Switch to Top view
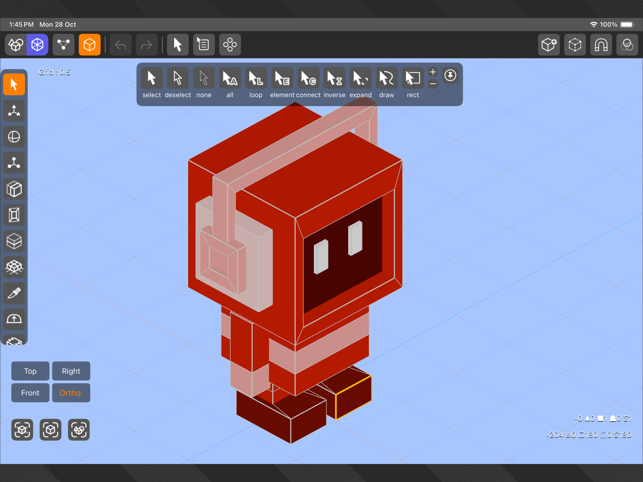 pos(30,371)
